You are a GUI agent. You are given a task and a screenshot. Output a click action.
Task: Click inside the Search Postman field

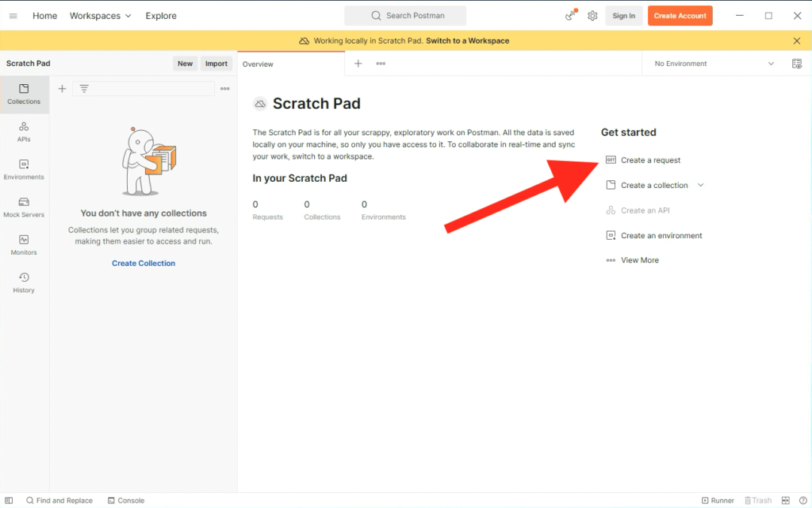(404, 15)
